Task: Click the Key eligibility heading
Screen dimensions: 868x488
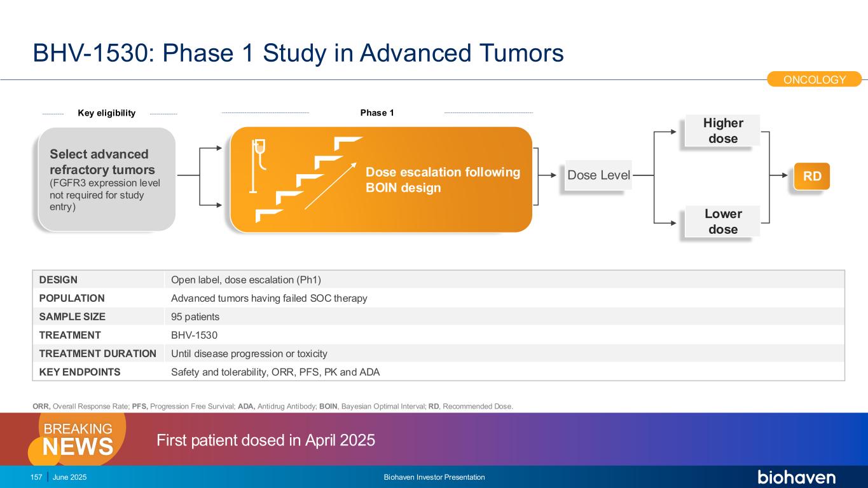Action: [x=107, y=113]
